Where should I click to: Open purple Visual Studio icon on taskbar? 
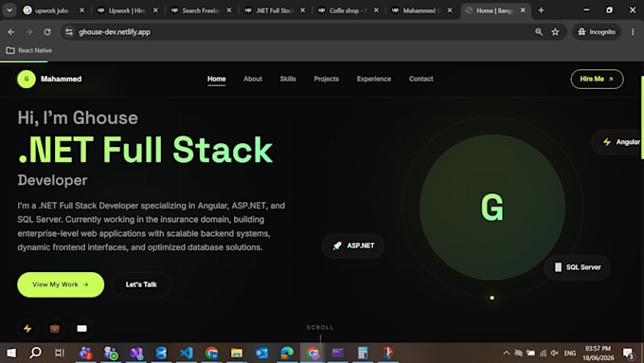point(136,353)
